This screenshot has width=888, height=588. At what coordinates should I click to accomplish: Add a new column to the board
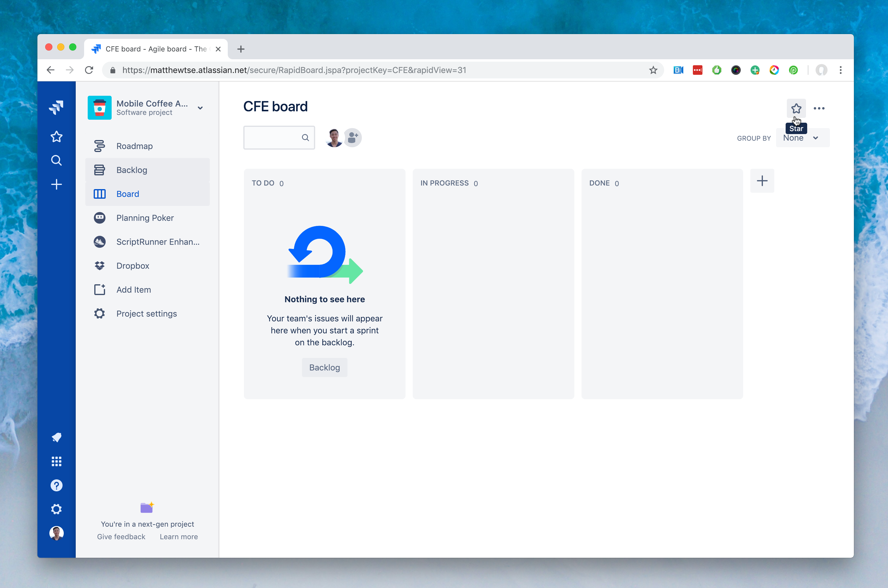(762, 181)
